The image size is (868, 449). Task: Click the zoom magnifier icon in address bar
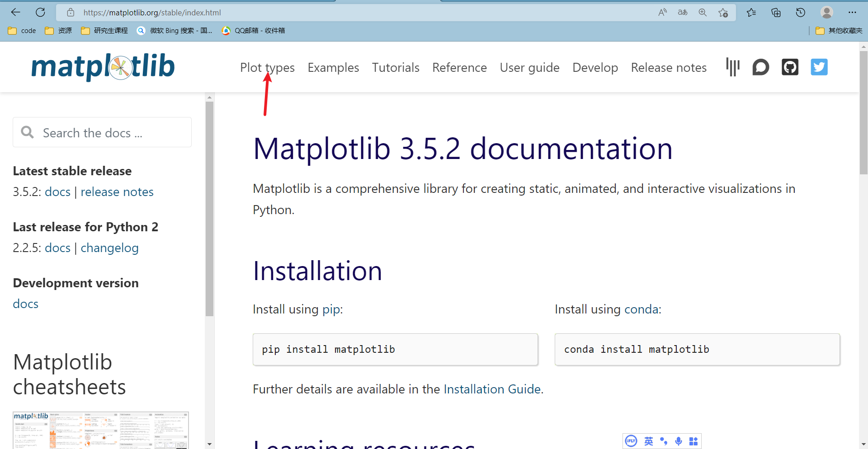coord(703,12)
